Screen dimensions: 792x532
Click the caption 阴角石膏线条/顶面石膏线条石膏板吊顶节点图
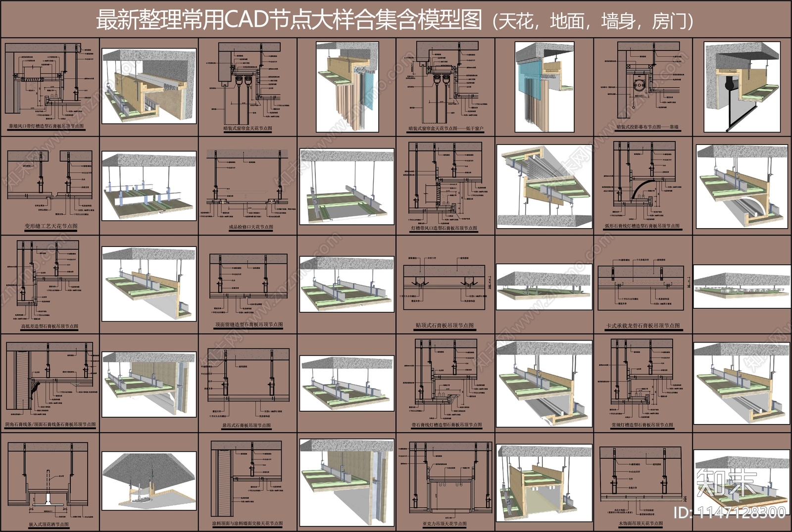tap(50, 425)
